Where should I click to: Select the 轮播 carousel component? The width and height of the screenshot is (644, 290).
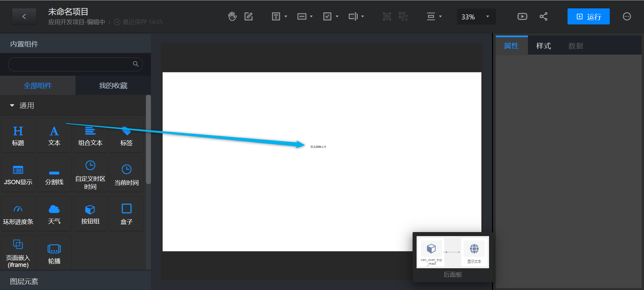pos(54,253)
